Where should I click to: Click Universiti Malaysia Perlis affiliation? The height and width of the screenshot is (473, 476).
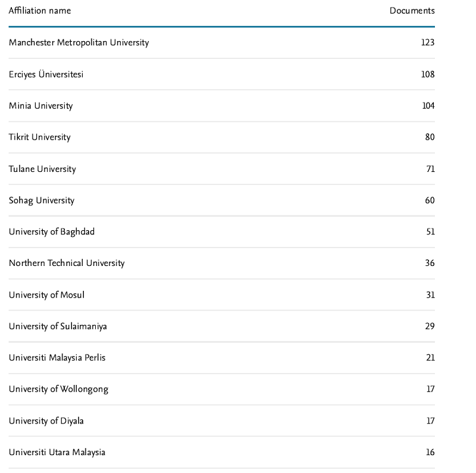click(57, 358)
